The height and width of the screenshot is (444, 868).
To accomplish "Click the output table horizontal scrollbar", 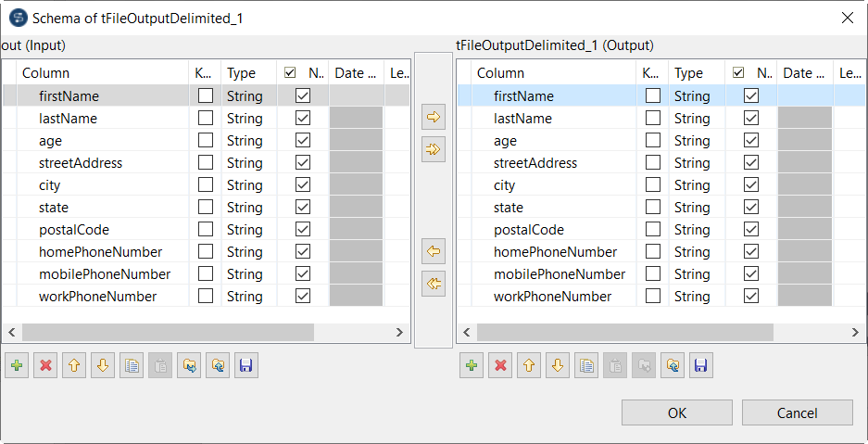I will (x=624, y=332).
